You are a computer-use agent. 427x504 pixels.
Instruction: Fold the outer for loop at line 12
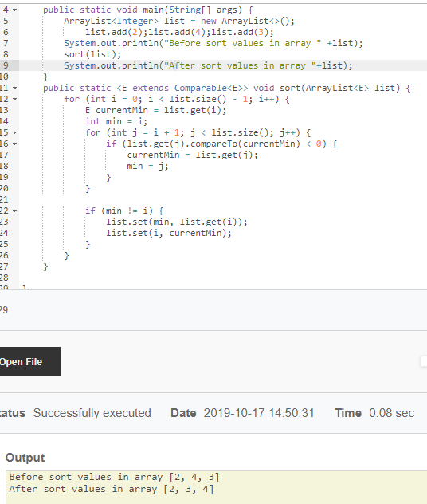pyautogui.click(x=15, y=100)
